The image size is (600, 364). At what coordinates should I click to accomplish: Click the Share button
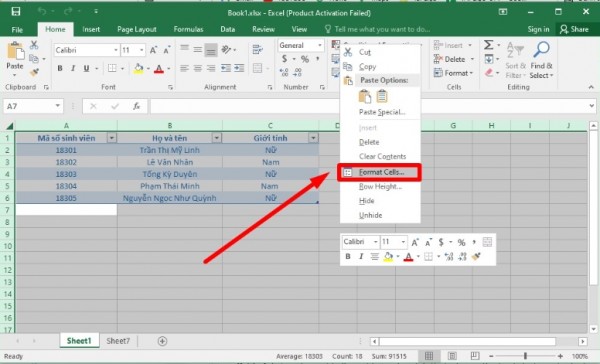click(x=574, y=29)
